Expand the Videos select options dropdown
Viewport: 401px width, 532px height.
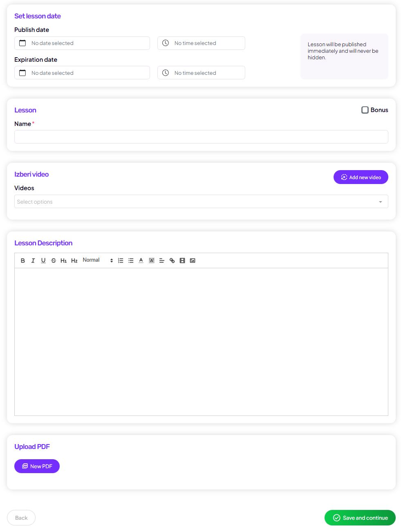point(201,202)
